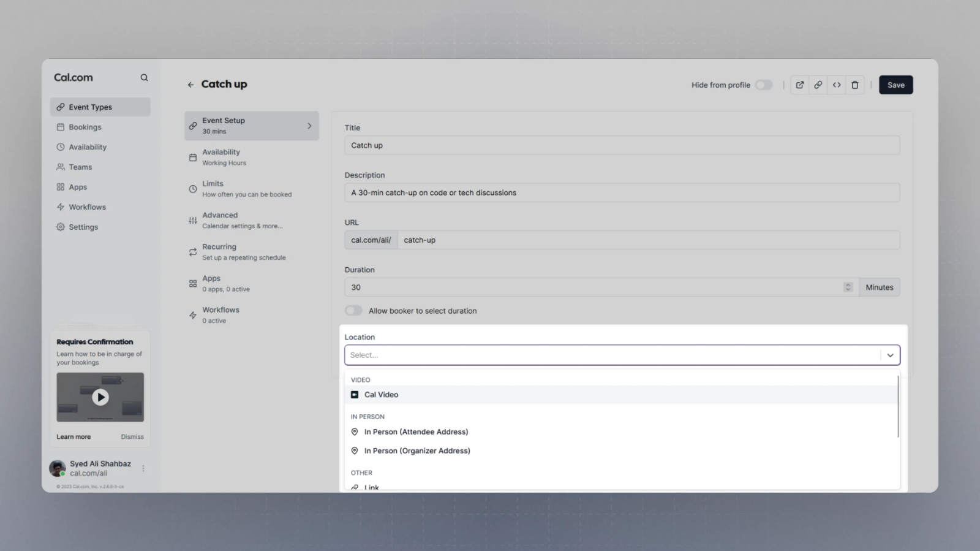980x551 pixels.
Task: Play the Requires Confirmation video
Action: [100, 397]
